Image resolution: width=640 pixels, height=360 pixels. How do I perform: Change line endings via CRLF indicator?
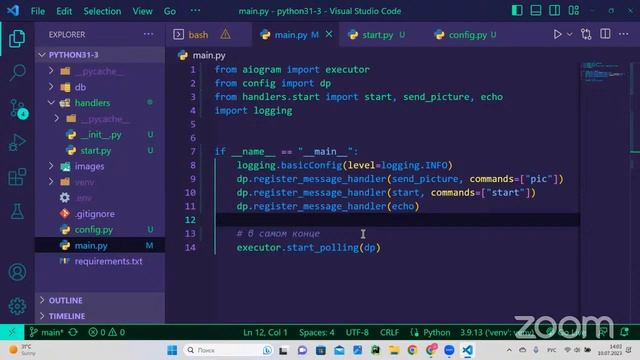[x=389, y=332]
